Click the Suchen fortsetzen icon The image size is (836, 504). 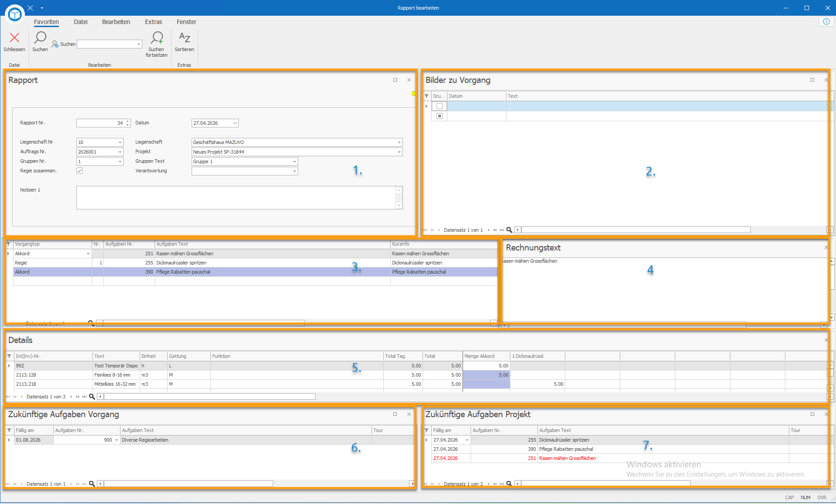pos(157,38)
